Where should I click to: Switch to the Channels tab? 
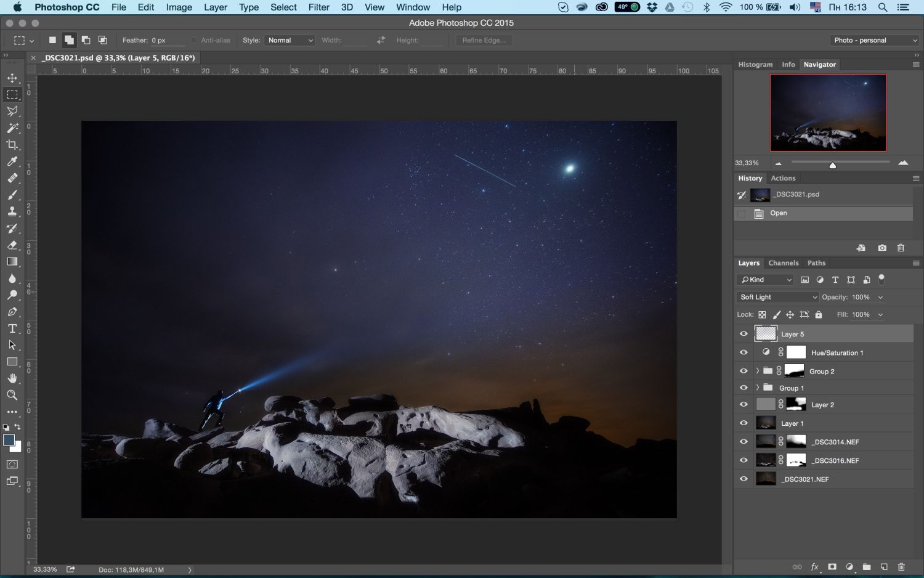tap(783, 263)
